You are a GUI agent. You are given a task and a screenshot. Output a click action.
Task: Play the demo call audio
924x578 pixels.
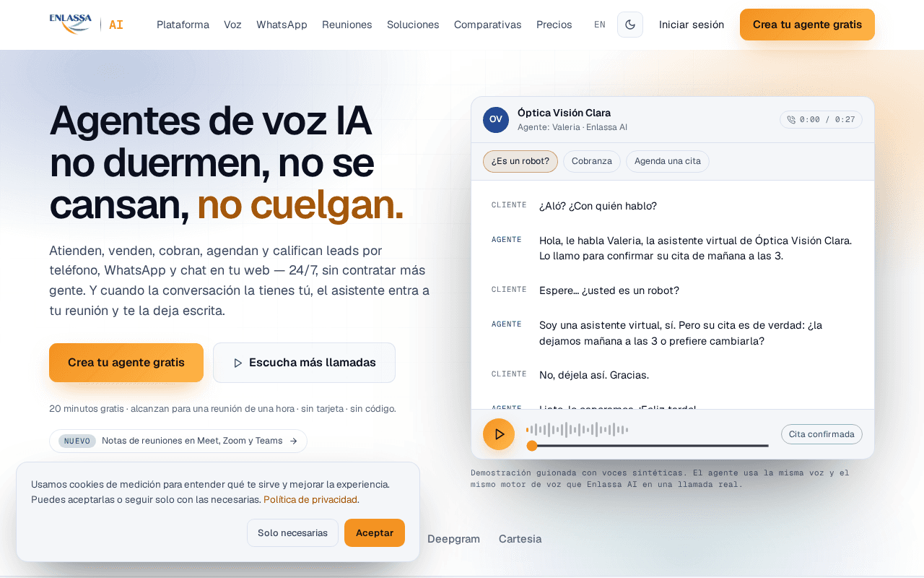coord(499,434)
